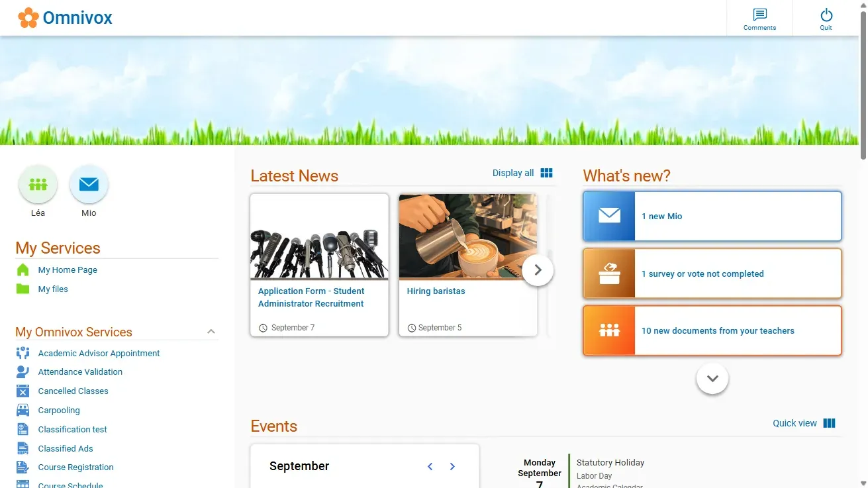Viewport: 868px width, 488px height.
Task: Click the Omnivox wordmark text
Action: click(x=77, y=18)
